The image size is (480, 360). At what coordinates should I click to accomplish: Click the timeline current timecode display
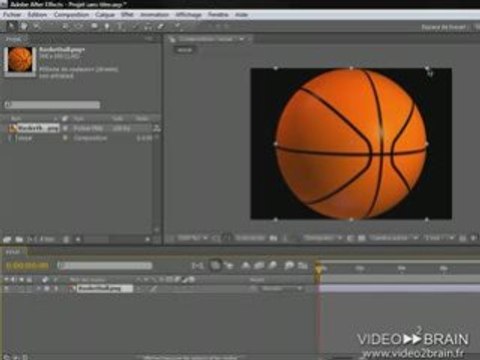(x=27, y=266)
